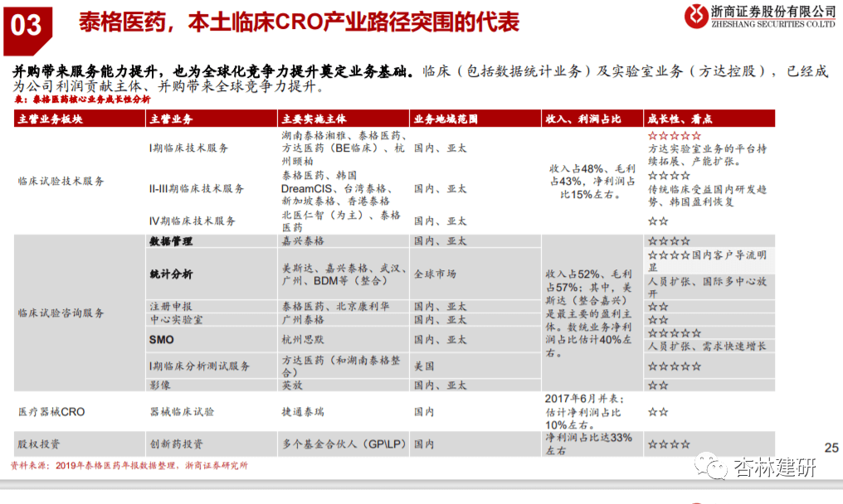
Task: Select the bold cell "SMO"
Action: [x=161, y=340]
